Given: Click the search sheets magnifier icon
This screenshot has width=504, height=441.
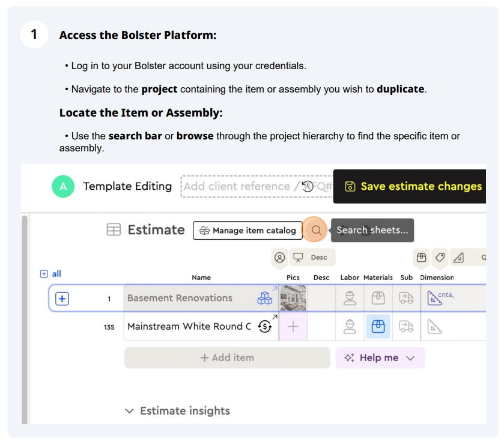Looking at the screenshot, I should click(317, 230).
